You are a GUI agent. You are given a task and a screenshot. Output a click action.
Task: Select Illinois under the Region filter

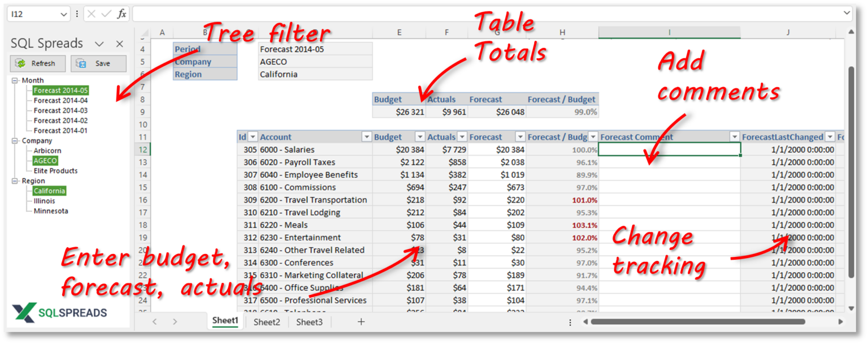[x=44, y=201]
